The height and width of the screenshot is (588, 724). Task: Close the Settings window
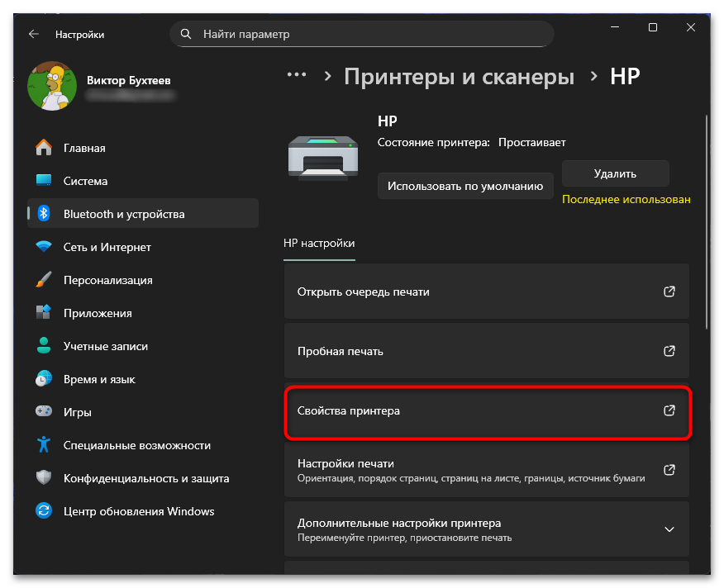[x=690, y=27]
